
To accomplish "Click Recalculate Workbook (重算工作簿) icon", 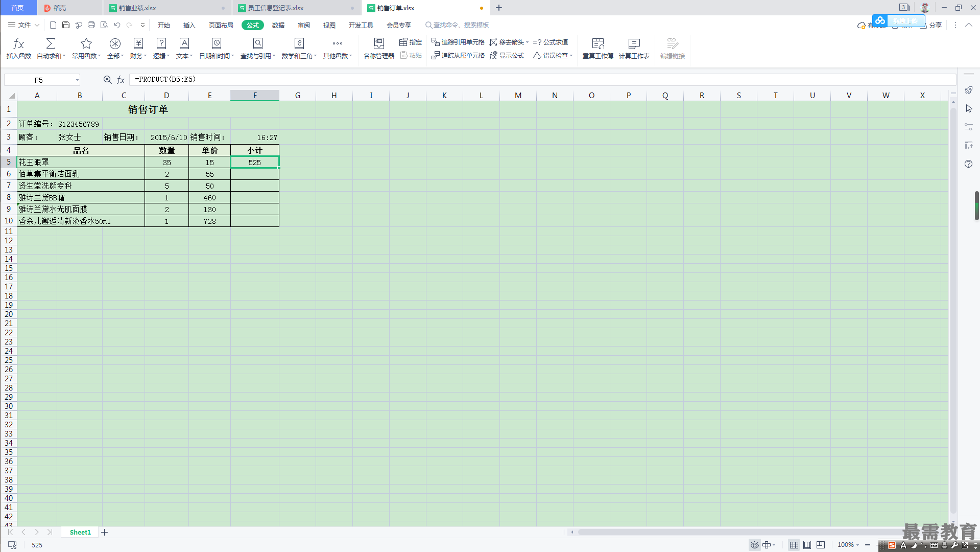I will (x=598, y=43).
